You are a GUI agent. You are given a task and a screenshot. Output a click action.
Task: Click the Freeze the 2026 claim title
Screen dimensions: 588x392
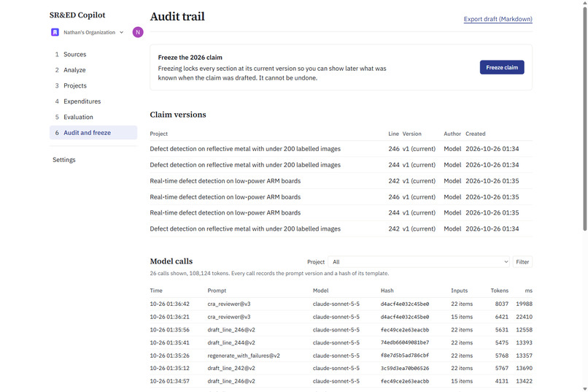pyautogui.click(x=190, y=58)
